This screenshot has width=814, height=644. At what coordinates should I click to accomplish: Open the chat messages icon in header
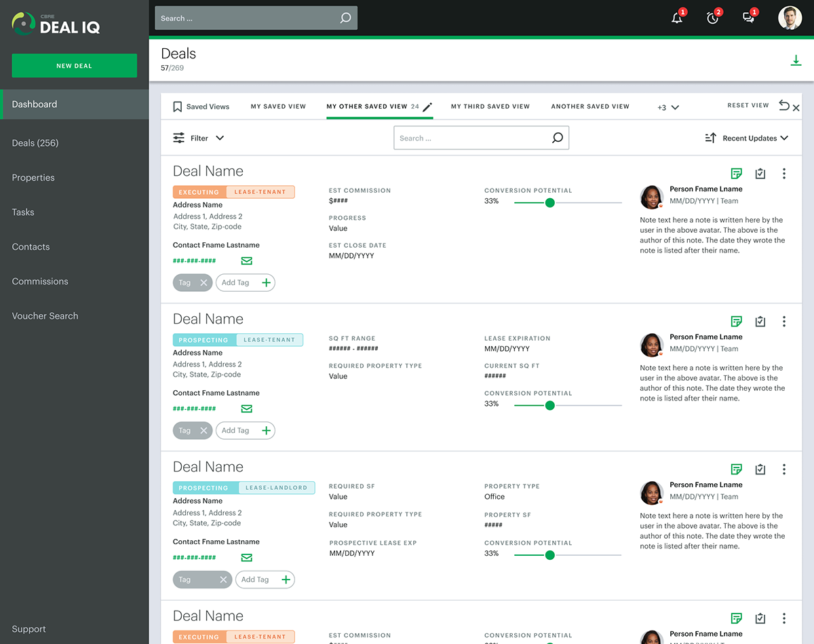tap(748, 18)
